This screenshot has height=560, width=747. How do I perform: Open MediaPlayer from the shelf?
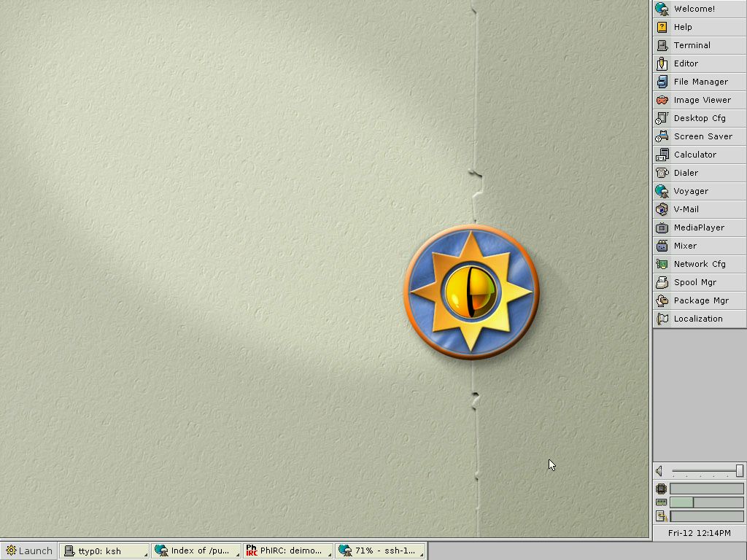pyautogui.click(x=700, y=227)
